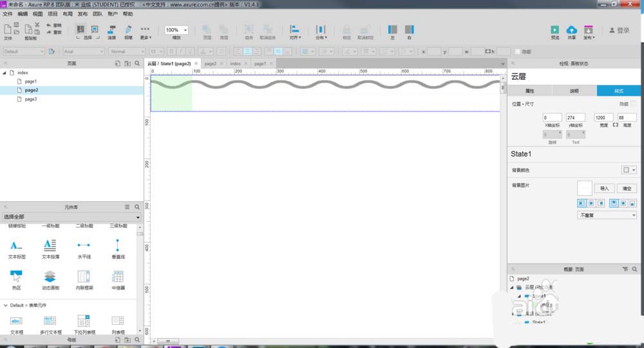Select page3 in the pages tree
Image resolution: width=644 pixels, height=348 pixels.
[31, 99]
